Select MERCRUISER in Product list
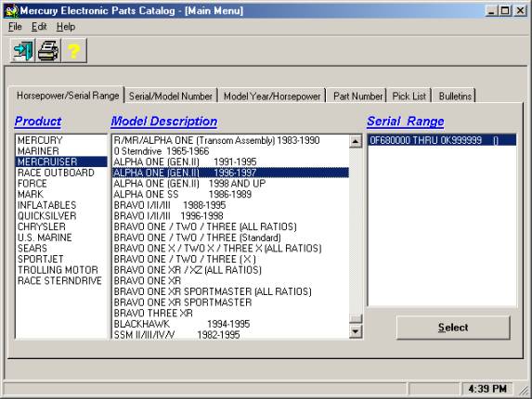Image resolution: width=532 pixels, height=399 pixels. pos(61,161)
